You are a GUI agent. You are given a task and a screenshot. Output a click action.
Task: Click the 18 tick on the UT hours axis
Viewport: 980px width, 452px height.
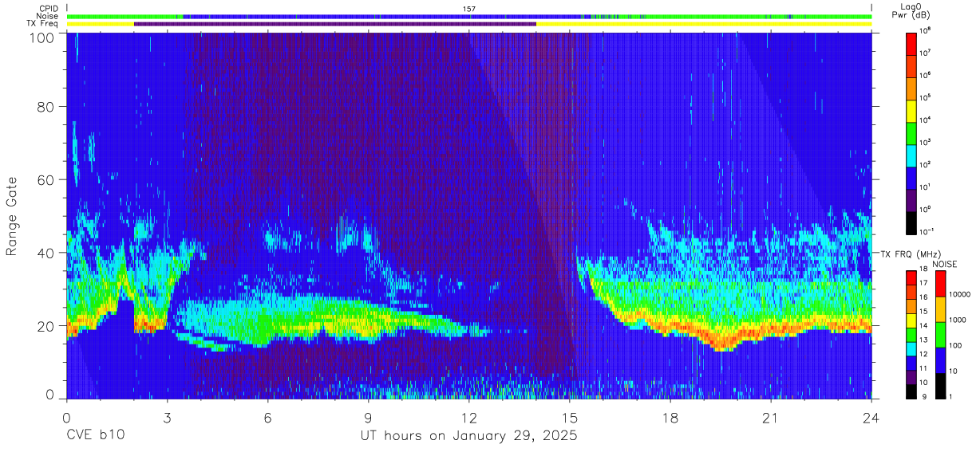click(670, 418)
